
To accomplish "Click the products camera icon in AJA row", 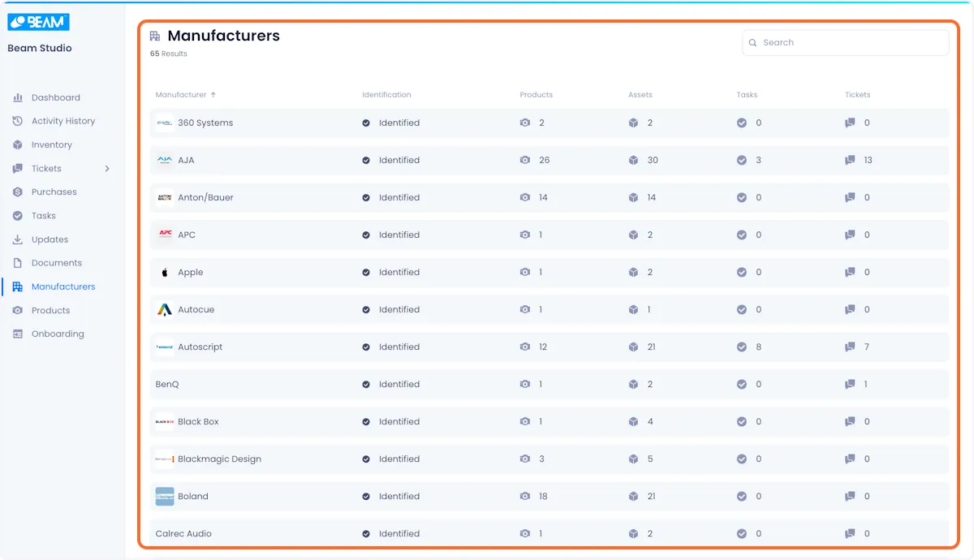I will point(525,160).
